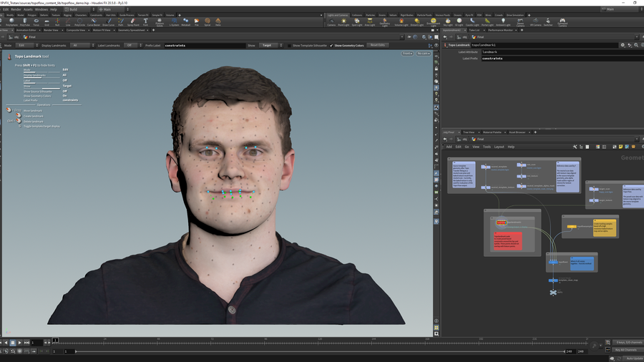
Task: Add a Distant Light from the shelf
Action: tap(417, 22)
